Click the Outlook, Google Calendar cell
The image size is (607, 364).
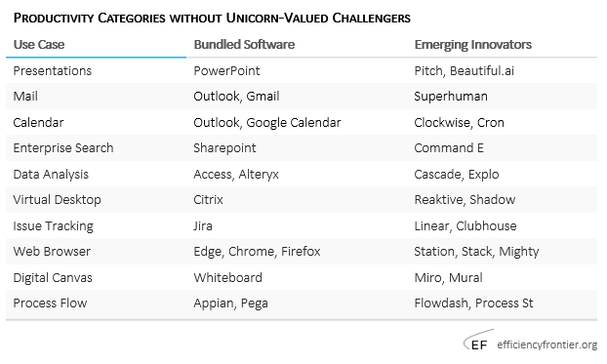pyautogui.click(x=267, y=123)
